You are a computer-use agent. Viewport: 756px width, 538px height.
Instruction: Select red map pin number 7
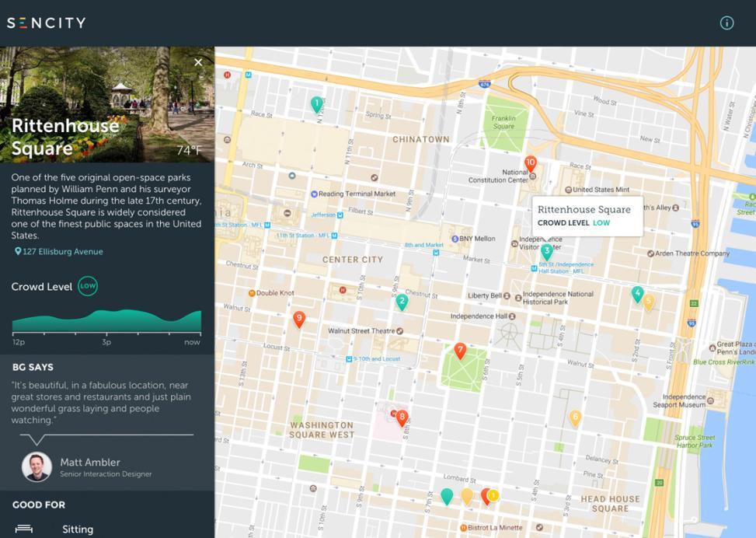tap(460, 351)
